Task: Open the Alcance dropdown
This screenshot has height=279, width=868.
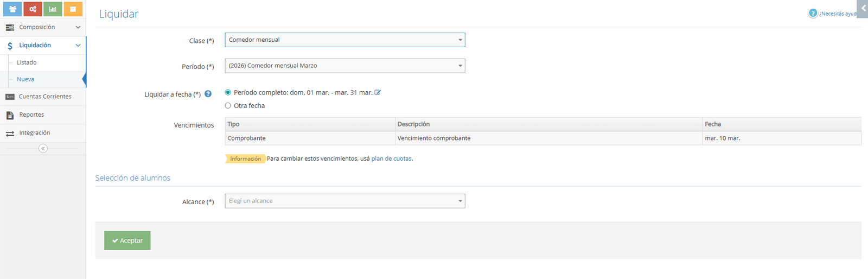Action: (344, 201)
